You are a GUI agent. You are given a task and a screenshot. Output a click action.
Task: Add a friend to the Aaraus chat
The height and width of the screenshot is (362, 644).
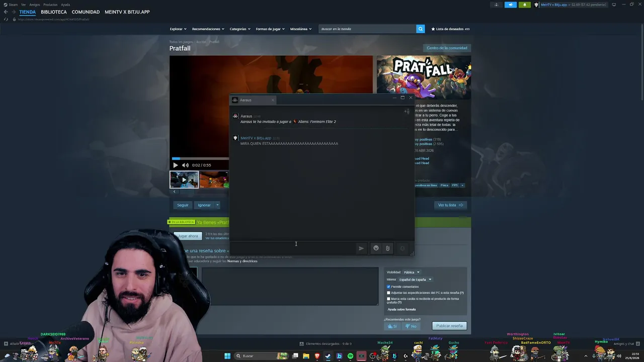[x=407, y=112]
